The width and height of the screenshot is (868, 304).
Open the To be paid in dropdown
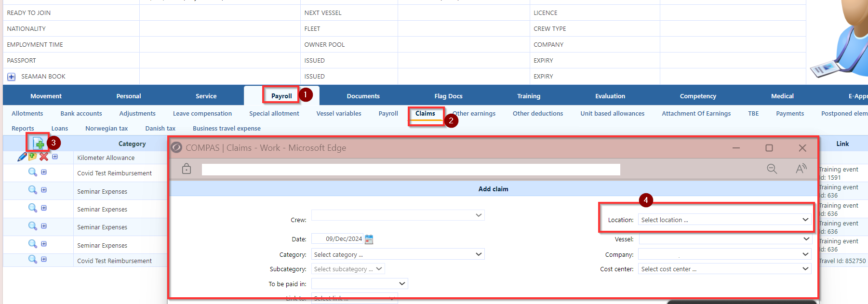point(360,284)
